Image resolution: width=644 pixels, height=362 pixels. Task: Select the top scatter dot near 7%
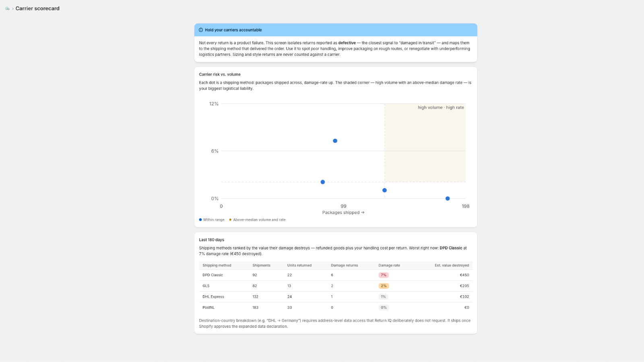click(x=335, y=141)
